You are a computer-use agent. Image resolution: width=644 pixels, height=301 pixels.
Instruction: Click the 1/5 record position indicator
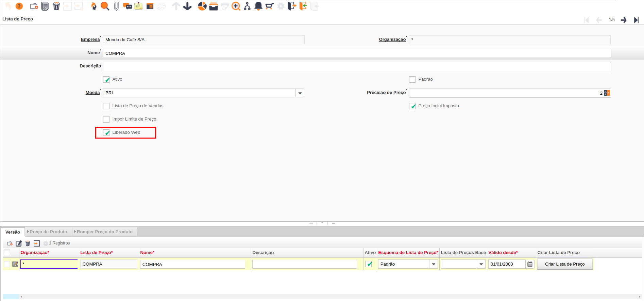(612, 20)
